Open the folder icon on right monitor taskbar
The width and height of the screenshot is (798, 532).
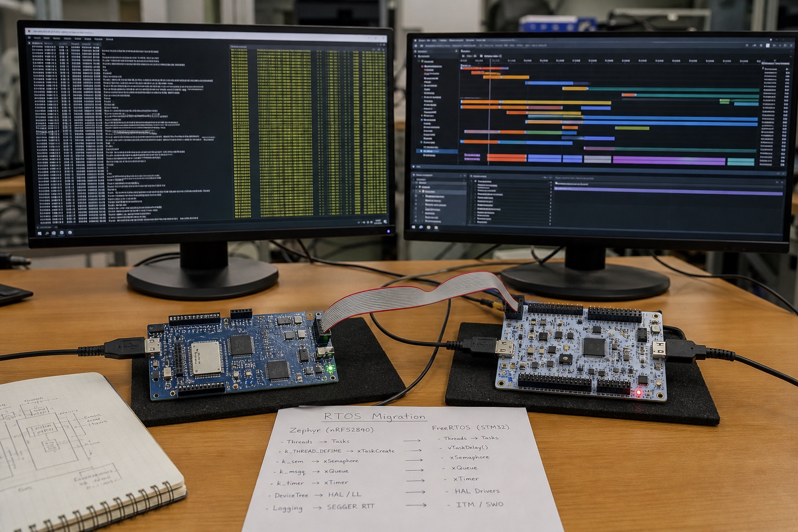click(x=429, y=228)
